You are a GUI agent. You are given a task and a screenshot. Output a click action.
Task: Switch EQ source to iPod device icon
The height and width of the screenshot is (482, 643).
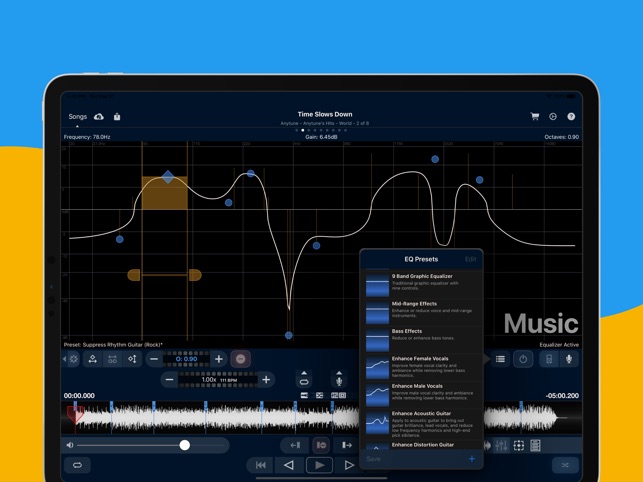[549, 359]
